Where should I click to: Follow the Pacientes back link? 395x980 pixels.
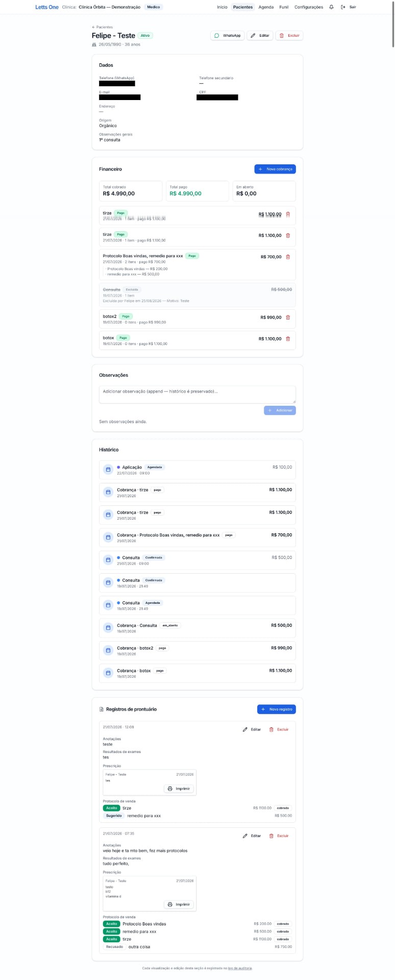tap(102, 27)
